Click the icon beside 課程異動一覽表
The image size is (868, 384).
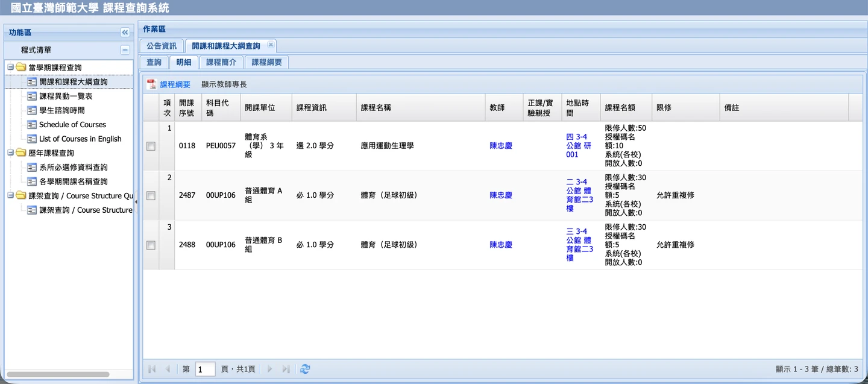click(x=32, y=96)
